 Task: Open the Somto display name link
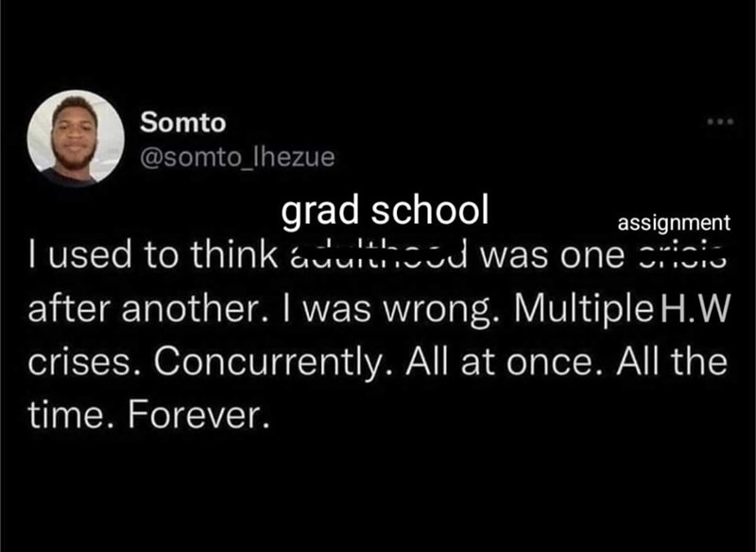coord(182,122)
